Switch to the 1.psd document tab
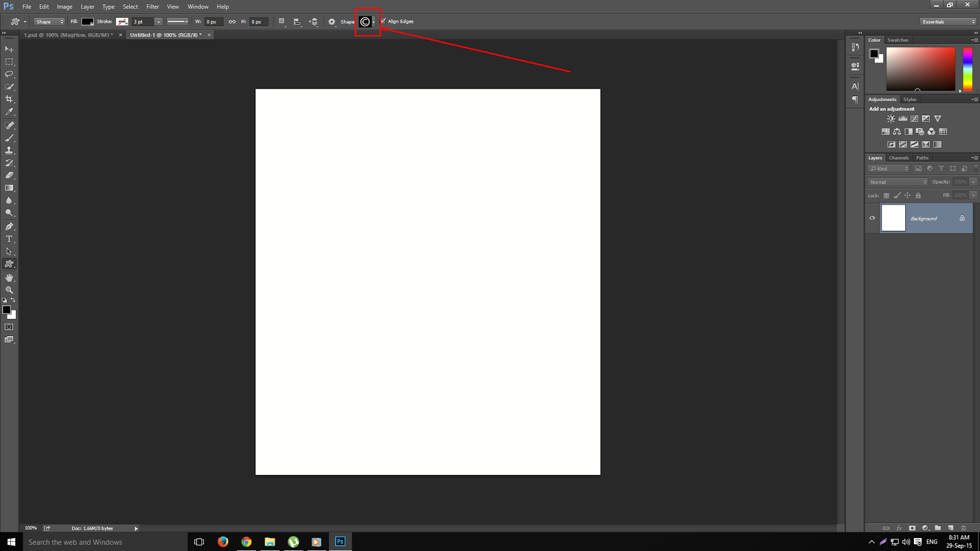The width and height of the screenshot is (980, 551). pos(69,35)
